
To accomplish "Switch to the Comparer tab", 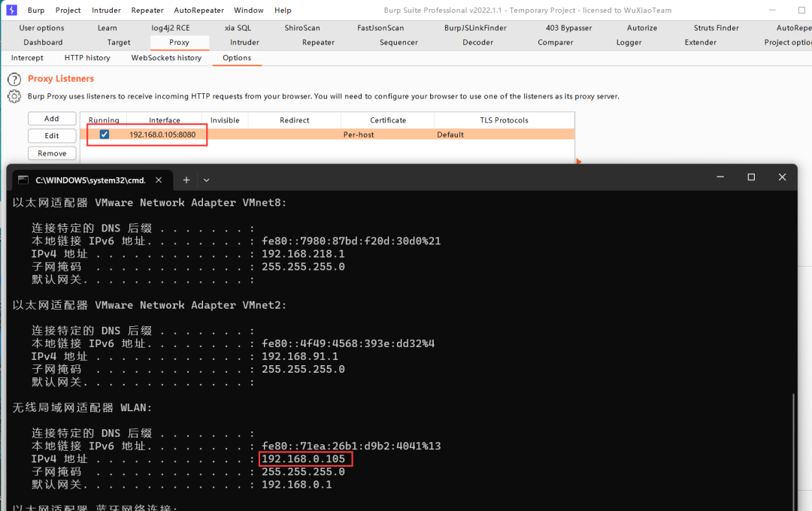I will (555, 42).
